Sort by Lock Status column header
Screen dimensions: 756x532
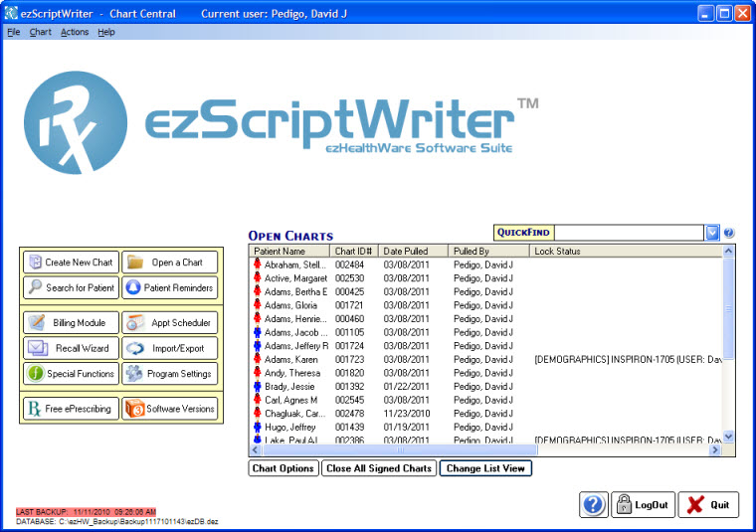626,251
